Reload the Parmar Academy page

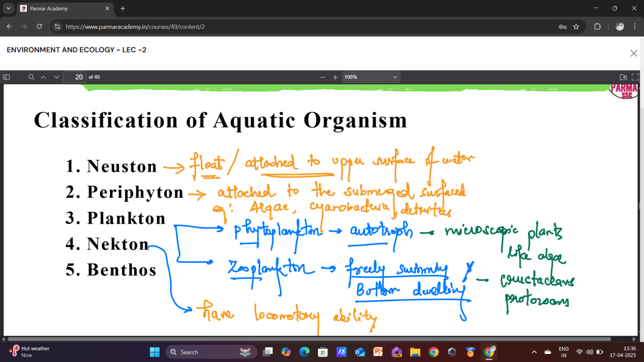[x=39, y=26]
